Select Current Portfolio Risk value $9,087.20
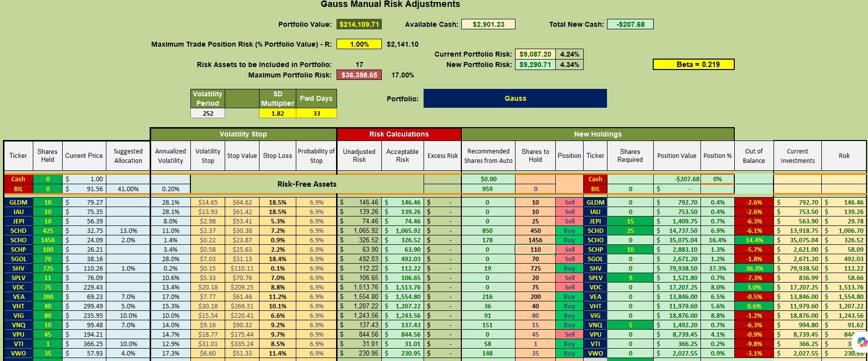 [535, 54]
